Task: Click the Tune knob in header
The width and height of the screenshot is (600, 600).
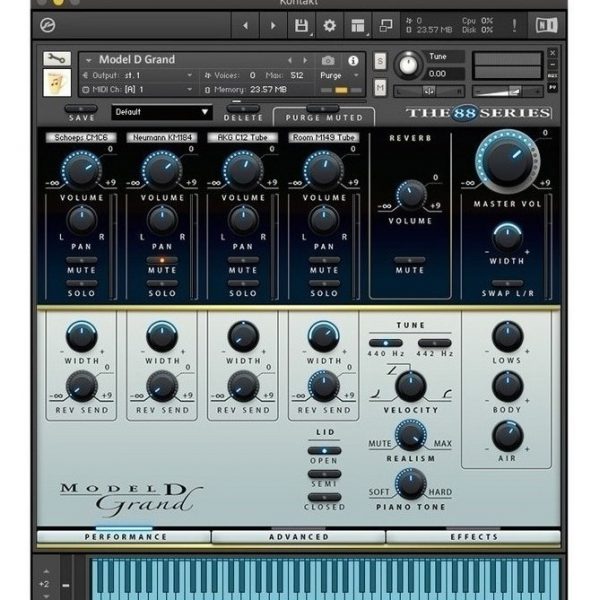Action: pyautogui.click(x=408, y=65)
